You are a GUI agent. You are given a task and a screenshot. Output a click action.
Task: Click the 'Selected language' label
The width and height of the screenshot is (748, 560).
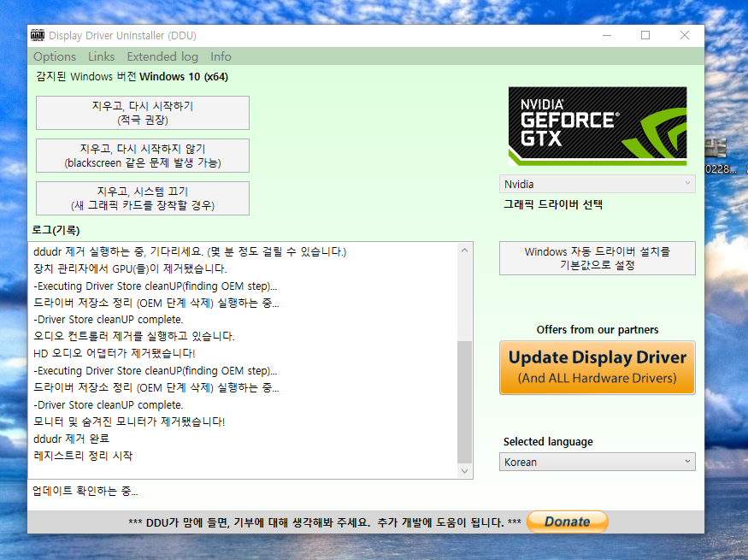[548, 442]
